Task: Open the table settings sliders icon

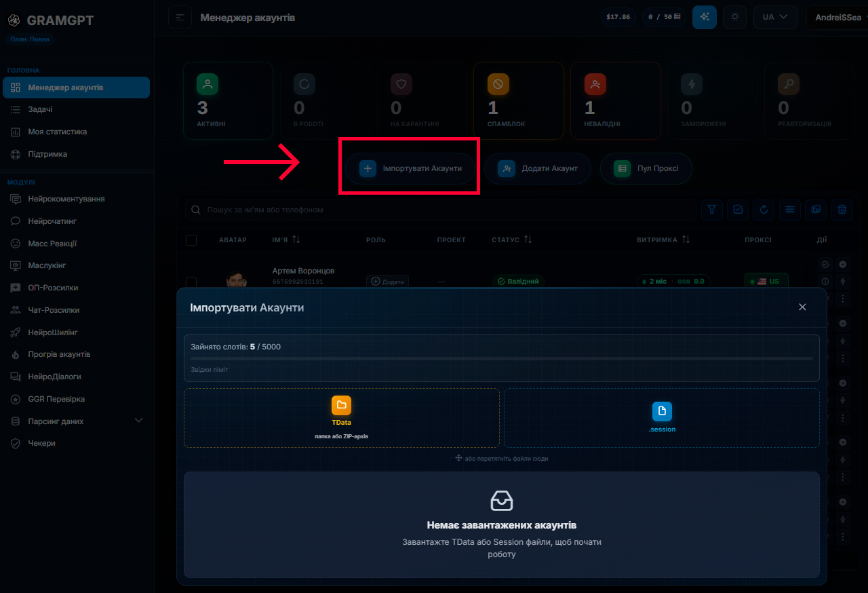Action: tap(790, 210)
